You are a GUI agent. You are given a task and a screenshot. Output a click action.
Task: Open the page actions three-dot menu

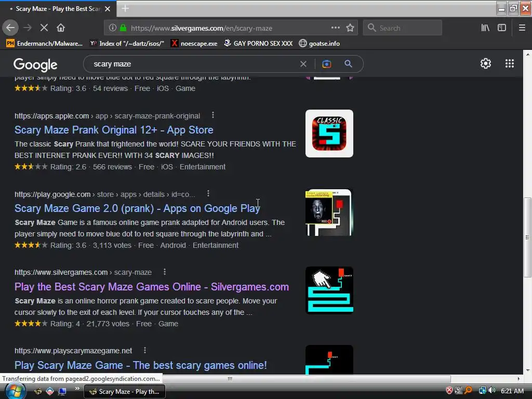(335, 28)
